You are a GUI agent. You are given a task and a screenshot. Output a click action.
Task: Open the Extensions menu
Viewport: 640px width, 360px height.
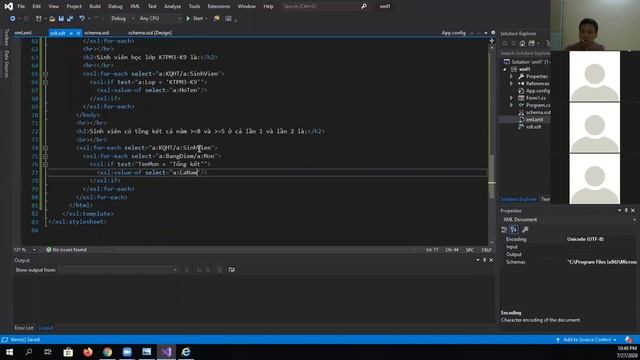[219, 6]
